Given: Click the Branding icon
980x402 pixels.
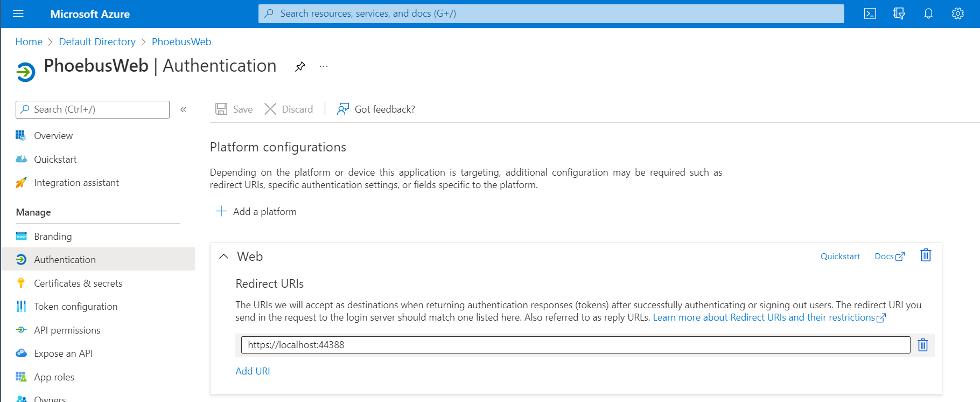Looking at the screenshot, I should point(21,236).
